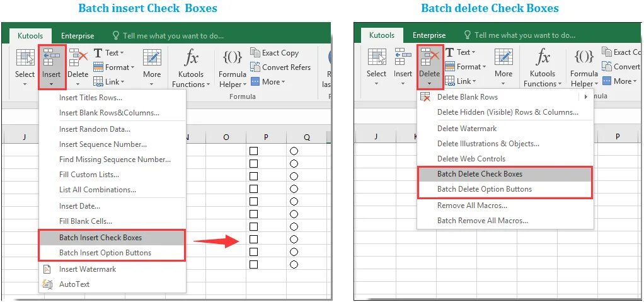Select column J header in left window
The height and width of the screenshot is (302, 644).
pos(24,137)
